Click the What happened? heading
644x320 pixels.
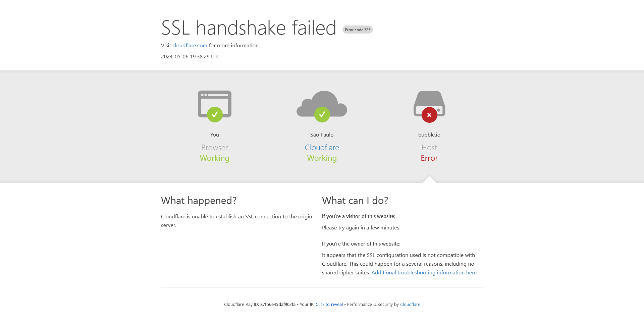tap(199, 201)
